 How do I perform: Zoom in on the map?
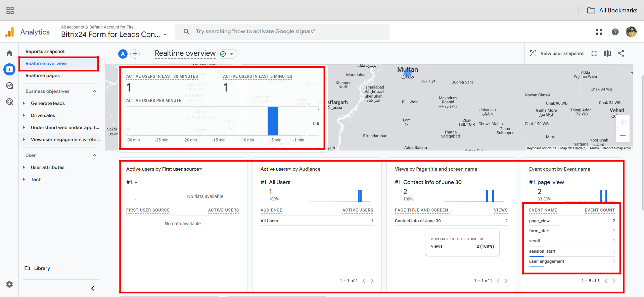623,122
